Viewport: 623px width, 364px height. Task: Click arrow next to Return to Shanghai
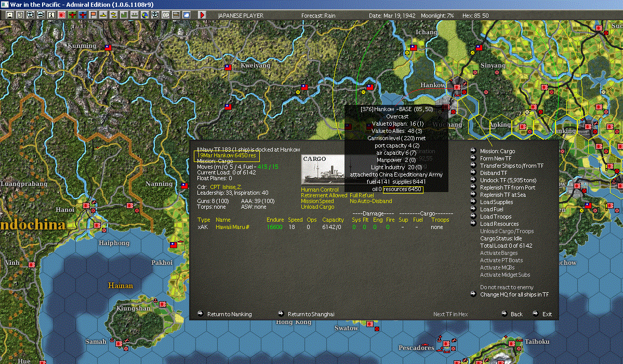click(281, 314)
